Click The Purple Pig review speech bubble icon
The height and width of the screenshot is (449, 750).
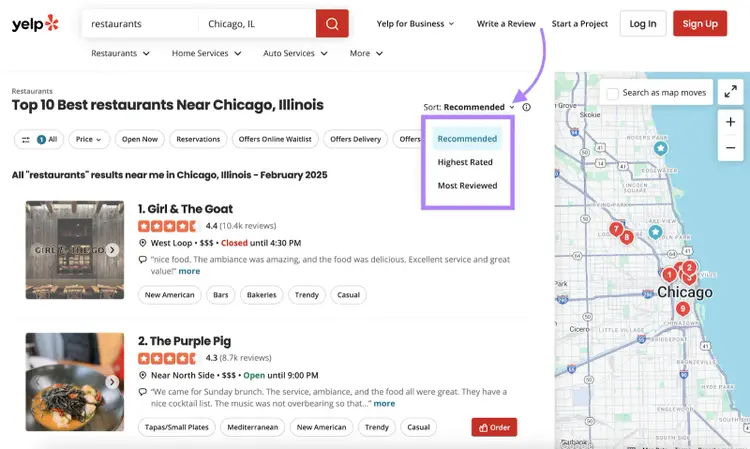pyautogui.click(x=143, y=392)
